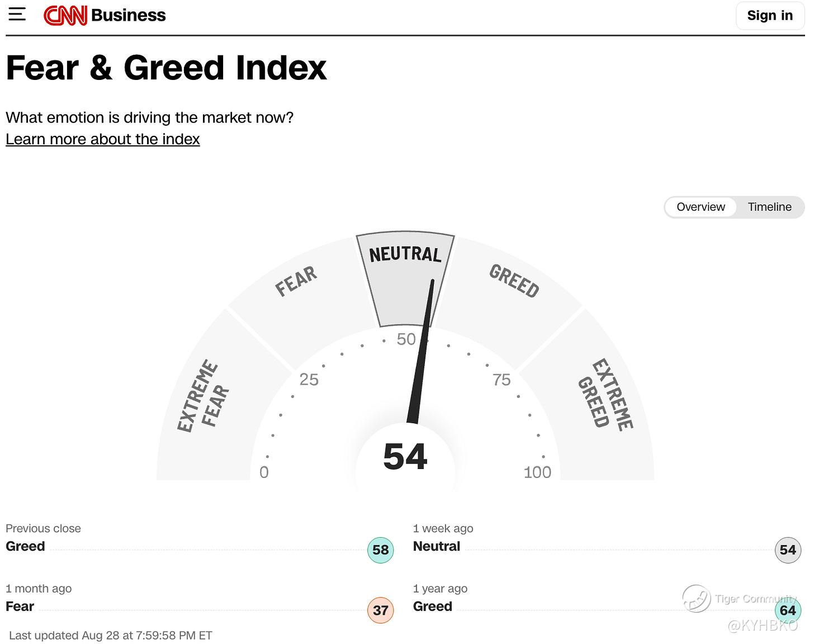Click the CNN logo

(x=65, y=16)
